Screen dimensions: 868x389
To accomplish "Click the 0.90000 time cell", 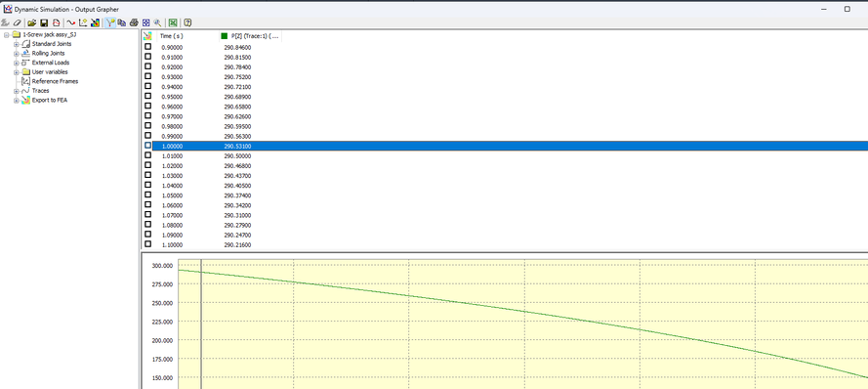I will [x=172, y=48].
